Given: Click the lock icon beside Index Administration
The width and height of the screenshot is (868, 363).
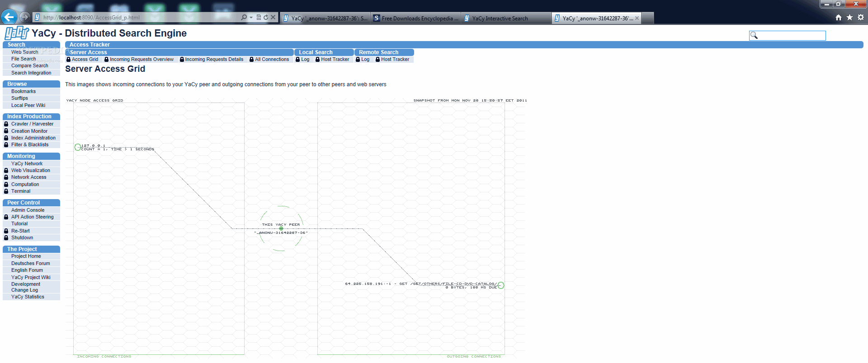Looking at the screenshot, I should (6, 138).
